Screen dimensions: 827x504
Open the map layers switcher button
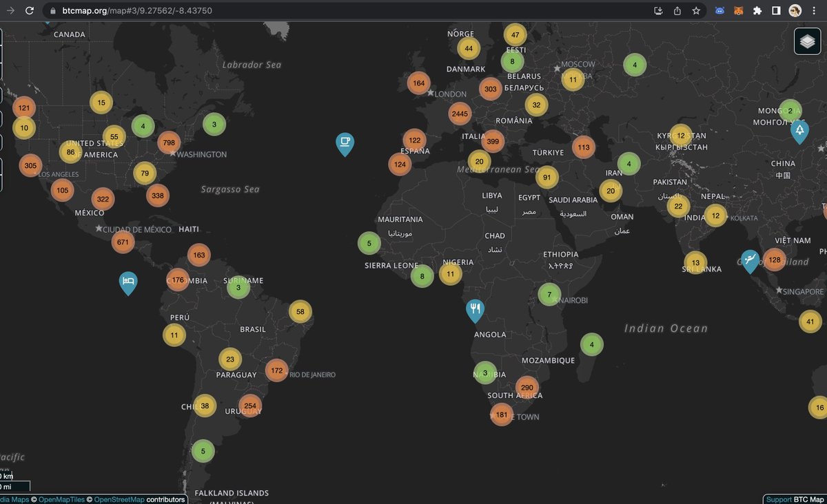(807, 41)
